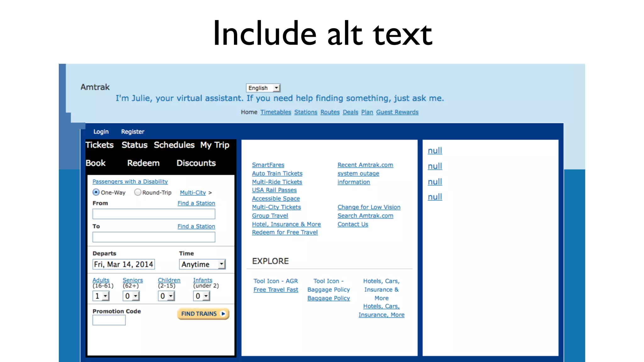Open the Auto Train Tickets link
644x362 pixels.
[x=277, y=173]
